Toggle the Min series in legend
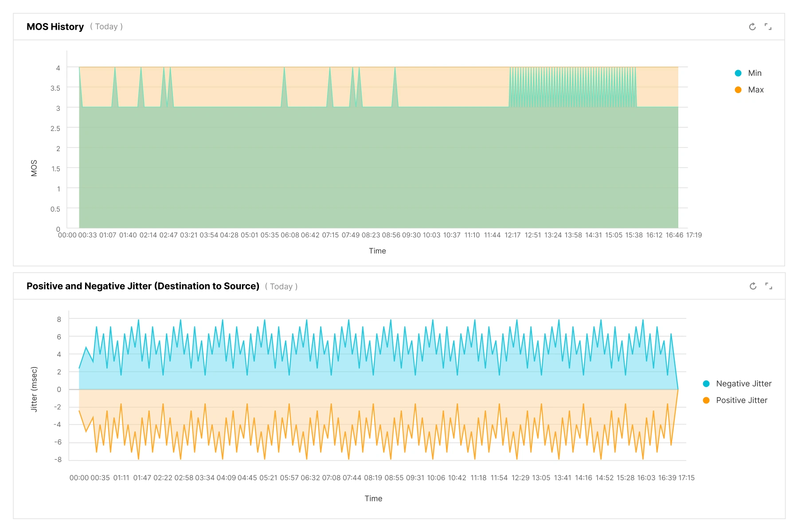This screenshot has width=798, height=532. pos(748,73)
